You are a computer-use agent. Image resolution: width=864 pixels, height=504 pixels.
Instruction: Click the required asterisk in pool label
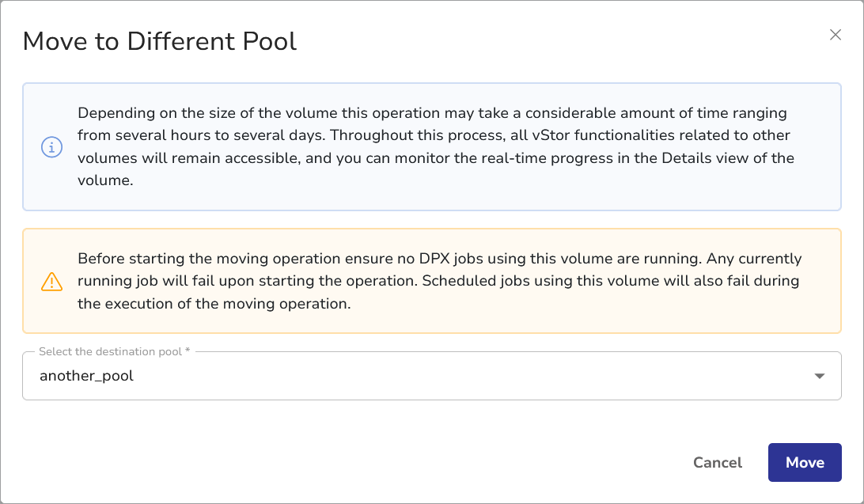point(188,351)
